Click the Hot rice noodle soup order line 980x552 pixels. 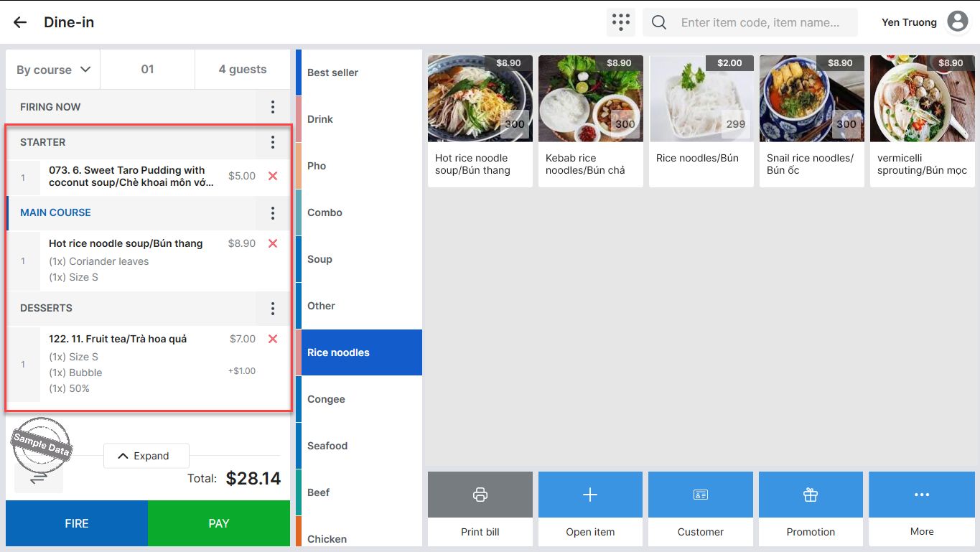click(x=149, y=261)
